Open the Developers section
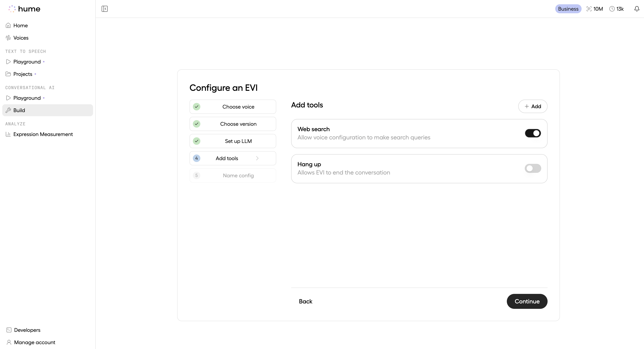644x349 pixels. 27,330
